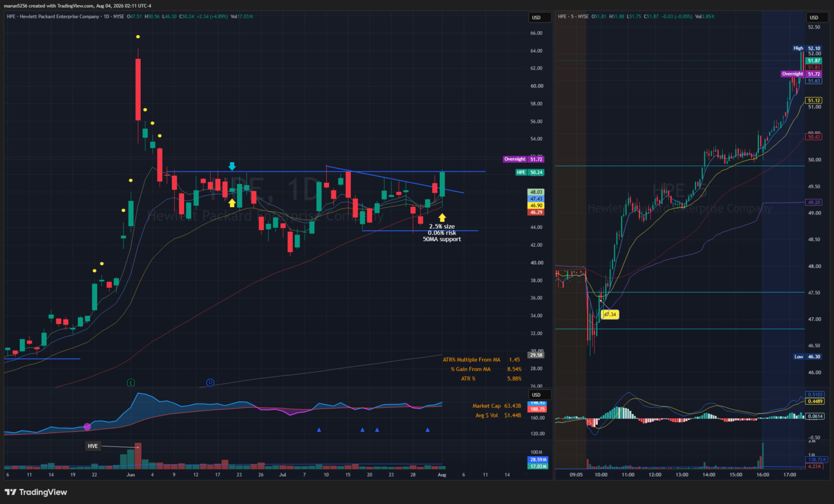This screenshot has width=834, height=504.
Task: Select the '50MA support' annotation text
Action: point(442,239)
